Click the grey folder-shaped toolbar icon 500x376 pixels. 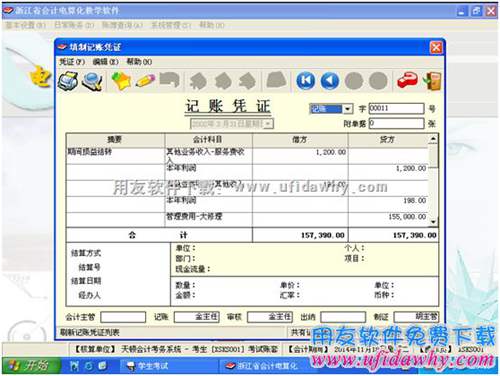276,80
